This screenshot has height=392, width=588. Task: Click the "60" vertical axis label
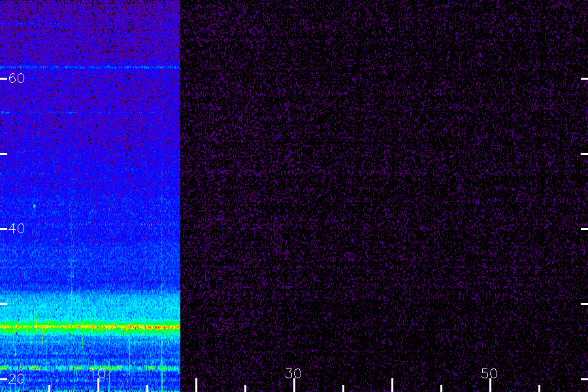click(x=16, y=78)
